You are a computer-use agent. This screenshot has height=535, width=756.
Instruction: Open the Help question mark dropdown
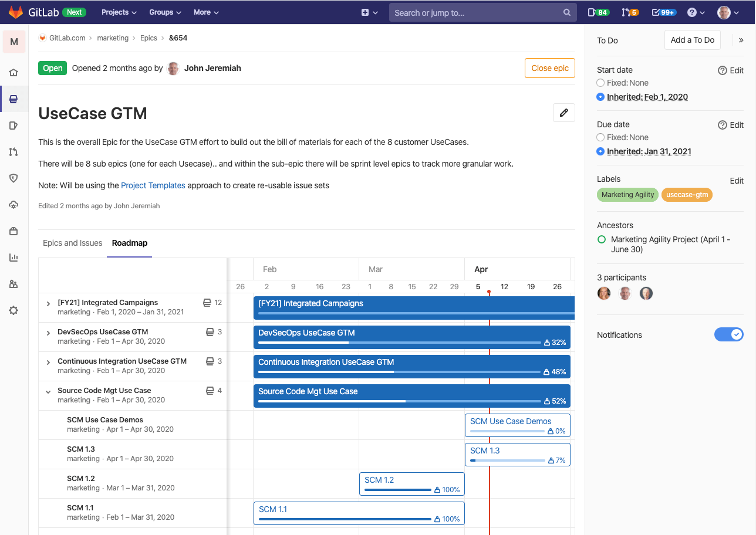click(x=696, y=12)
